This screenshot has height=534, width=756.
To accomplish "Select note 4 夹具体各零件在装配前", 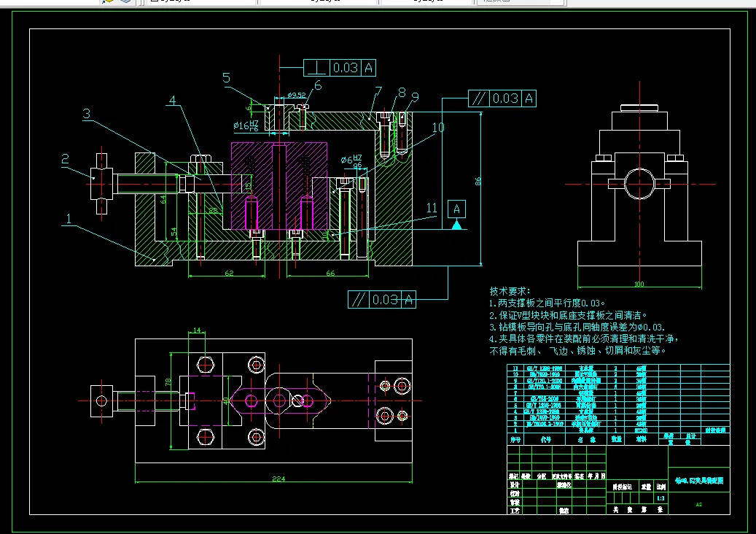I will click(x=584, y=338).
